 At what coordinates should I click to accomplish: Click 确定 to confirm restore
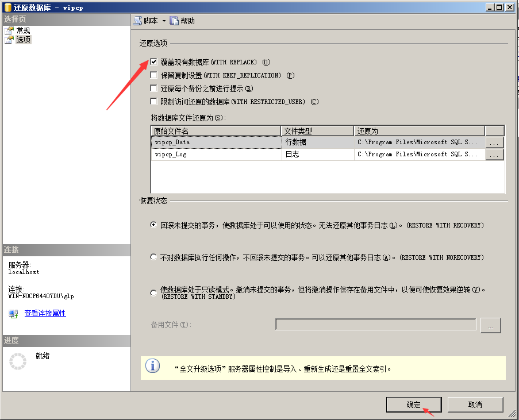(x=414, y=404)
